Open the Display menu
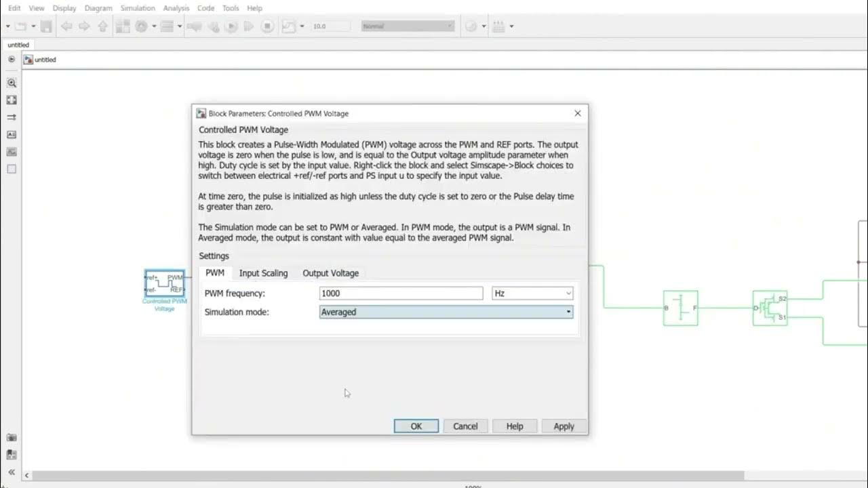The width and height of the screenshot is (868, 488). (x=64, y=8)
